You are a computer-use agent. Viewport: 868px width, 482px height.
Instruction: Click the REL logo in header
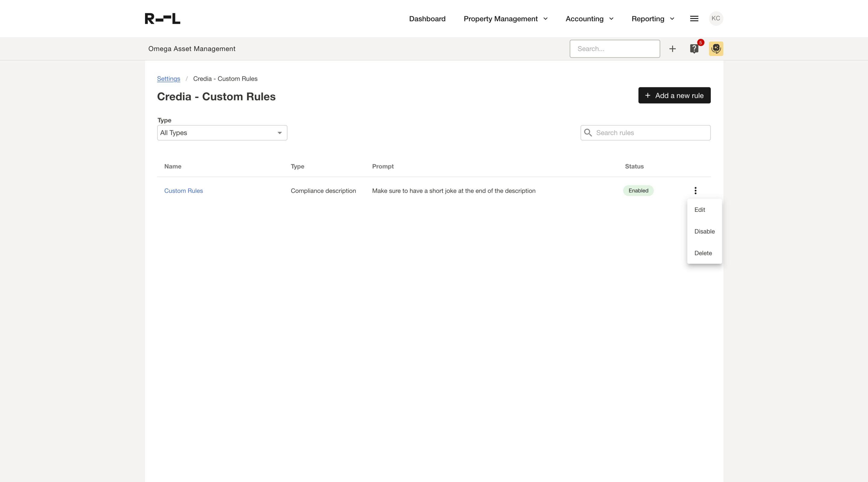pyautogui.click(x=162, y=18)
